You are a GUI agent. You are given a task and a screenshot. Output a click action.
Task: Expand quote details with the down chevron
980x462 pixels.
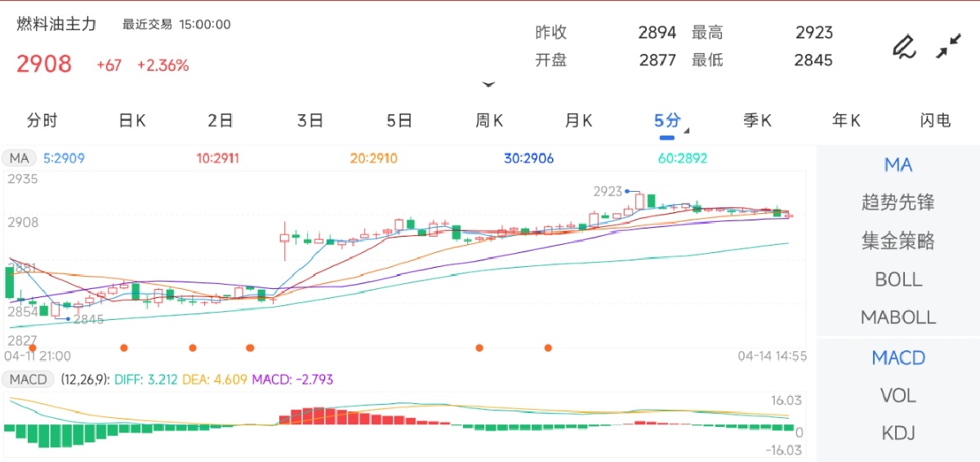click(488, 84)
